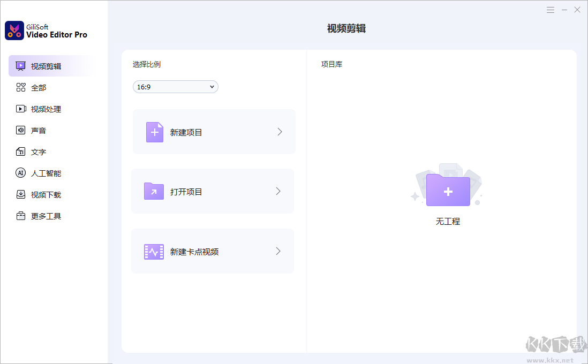
Task: Click the 人工智能 AI icon
Action: [x=21, y=173]
